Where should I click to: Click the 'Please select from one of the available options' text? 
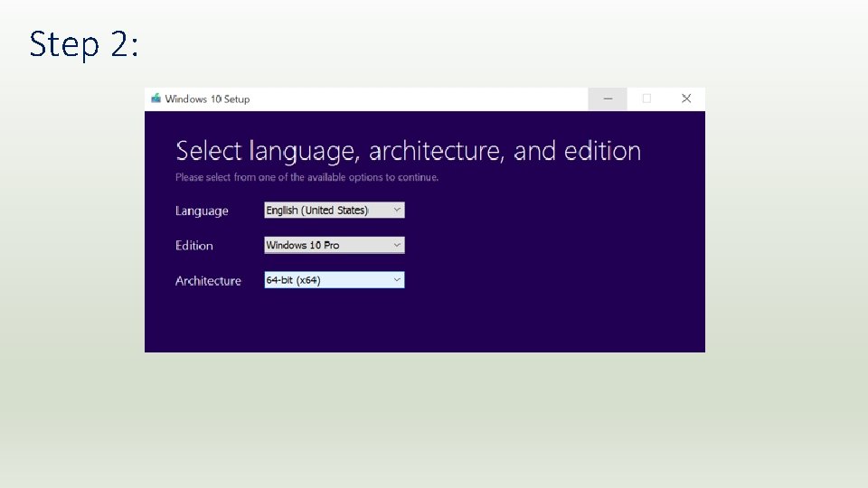pos(307,177)
